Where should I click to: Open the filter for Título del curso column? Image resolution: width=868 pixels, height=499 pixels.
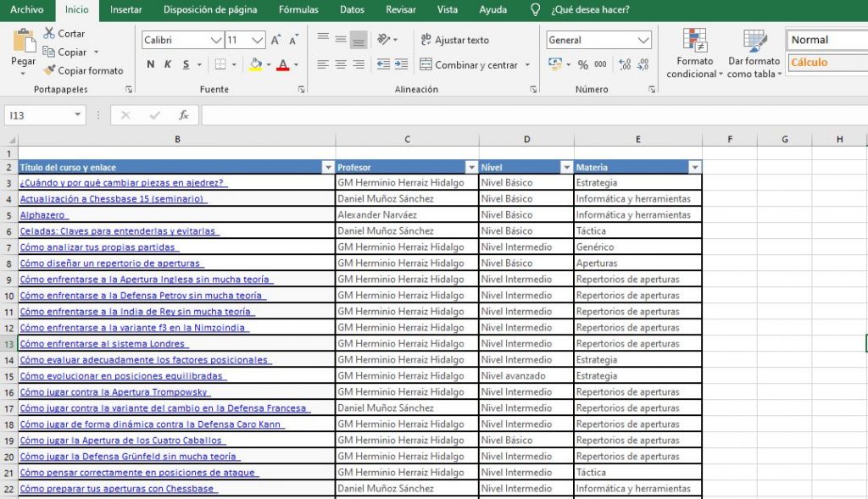(x=328, y=167)
